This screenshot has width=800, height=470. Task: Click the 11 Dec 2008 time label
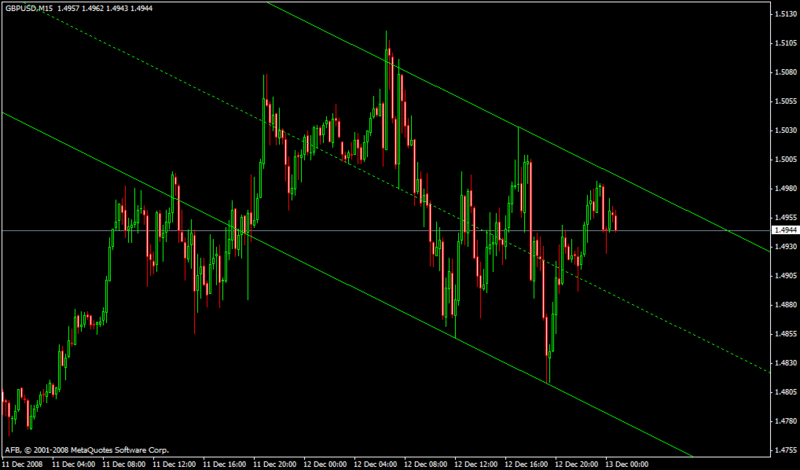tap(22, 464)
